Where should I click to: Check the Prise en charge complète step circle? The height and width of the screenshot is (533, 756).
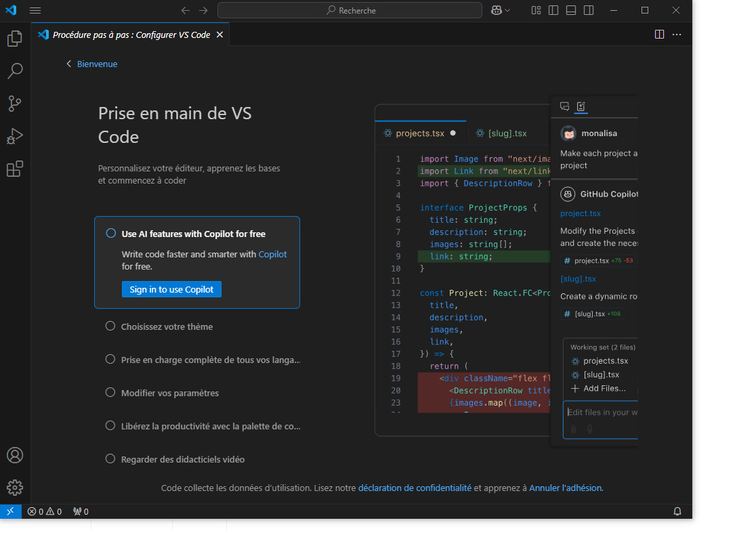110,360
